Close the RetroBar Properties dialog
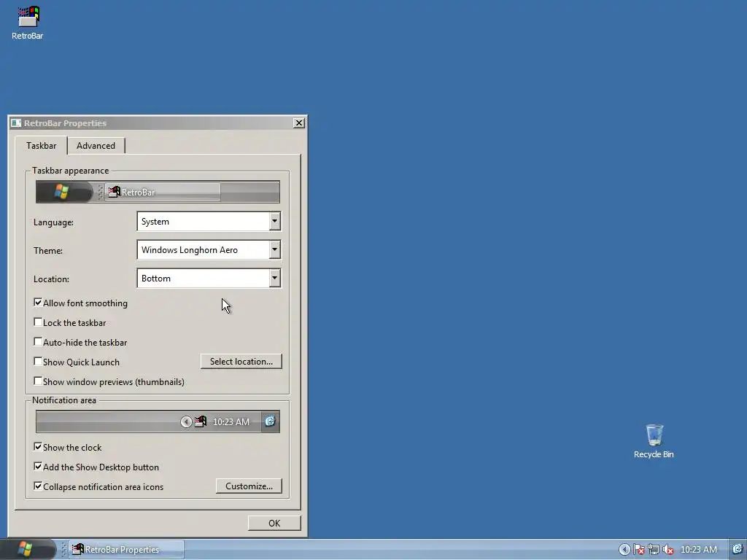 [298, 122]
